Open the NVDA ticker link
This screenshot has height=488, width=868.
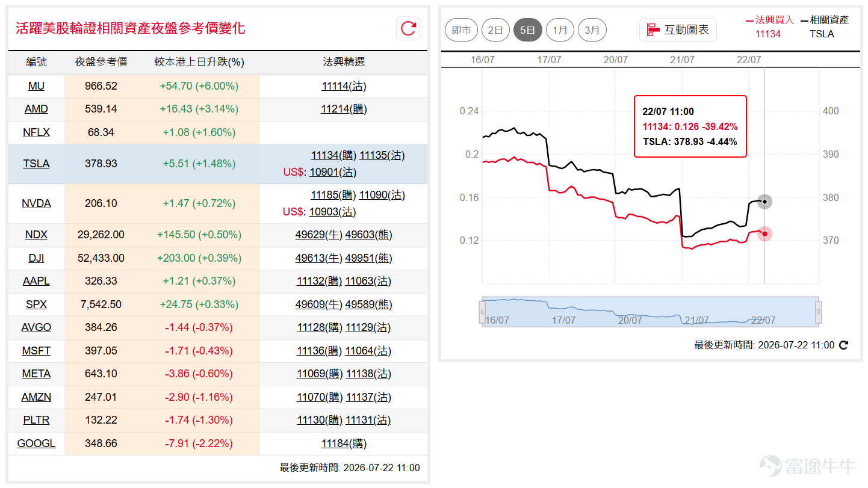pos(36,203)
